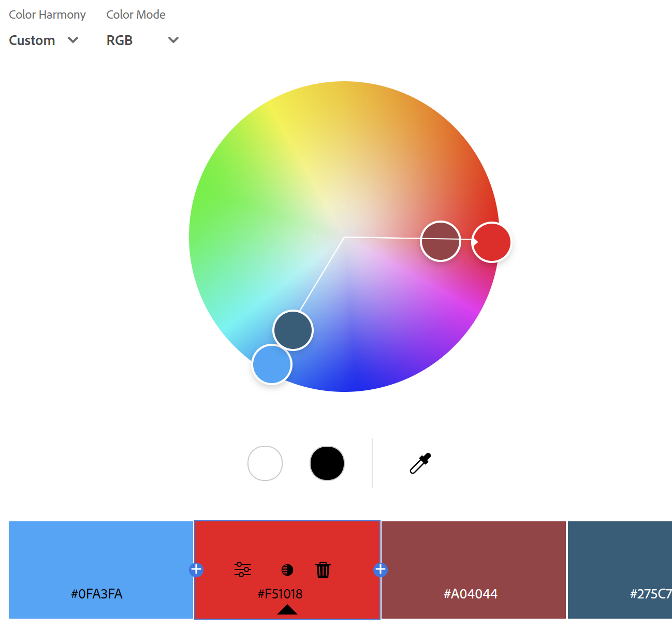Open the Custom harmony dropdown
This screenshot has width=672, height=629.
pos(44,40)
